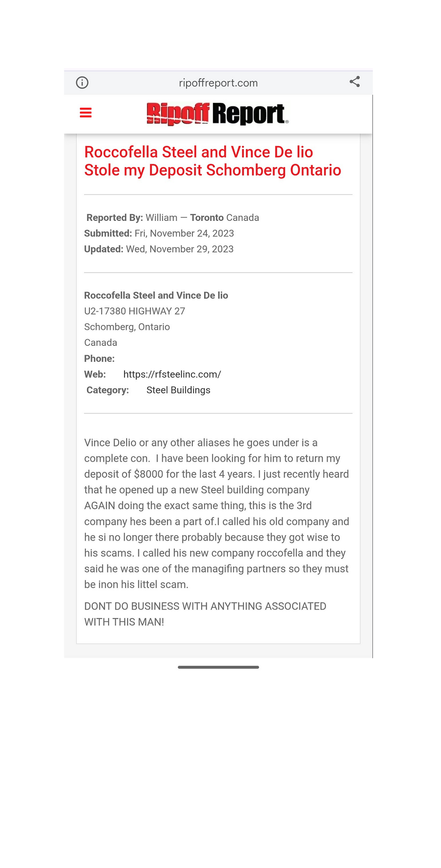This screenshot has height=868, width=441.
Task: Click the U2-17380 HIGHWAY 27 address
Action: tap(134, 311)
